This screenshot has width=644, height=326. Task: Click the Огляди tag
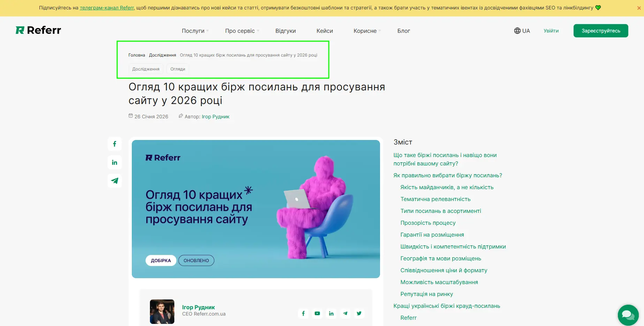click(177, 69)
